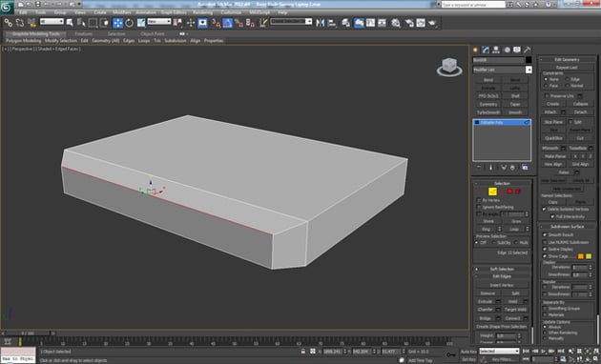Click the Collapse button in Edit Geometry

pos(581,104)
